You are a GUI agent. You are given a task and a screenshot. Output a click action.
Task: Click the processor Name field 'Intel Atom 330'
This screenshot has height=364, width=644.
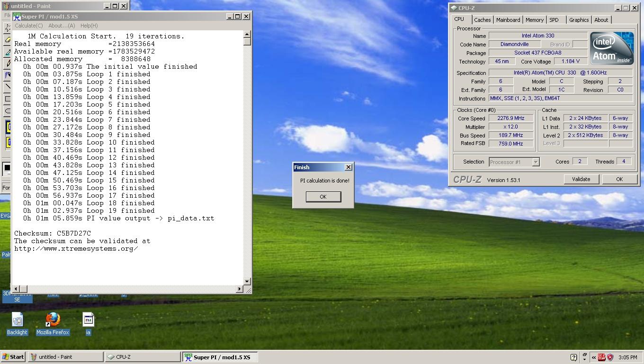coord(538,36)
